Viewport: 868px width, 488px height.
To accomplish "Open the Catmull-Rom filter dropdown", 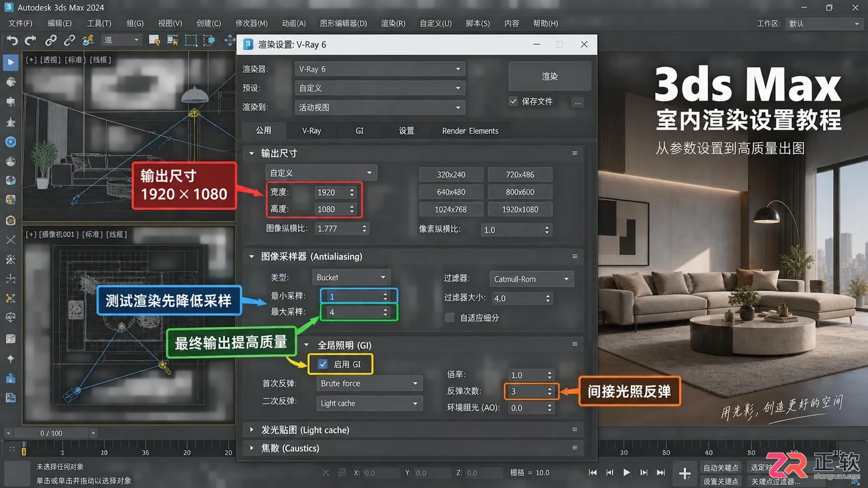I will [x=531, y=279].
